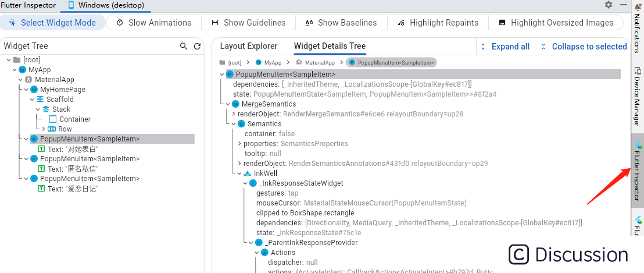
Task: Toggle Select Widget Mode
Action: tap(52, 23)
